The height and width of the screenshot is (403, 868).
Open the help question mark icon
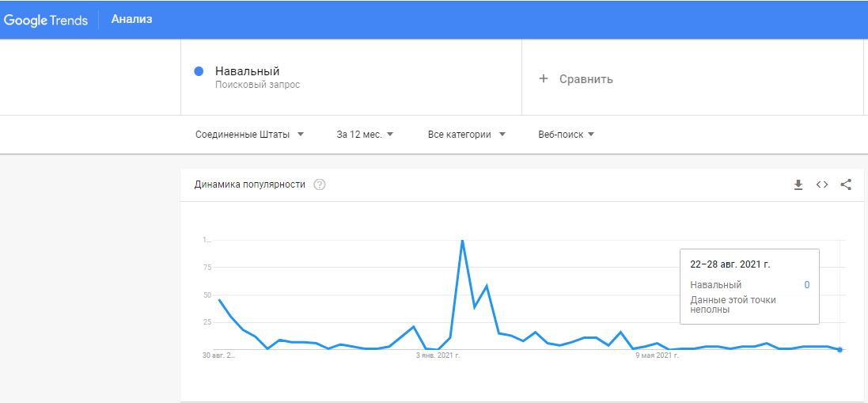pos(320,185)
